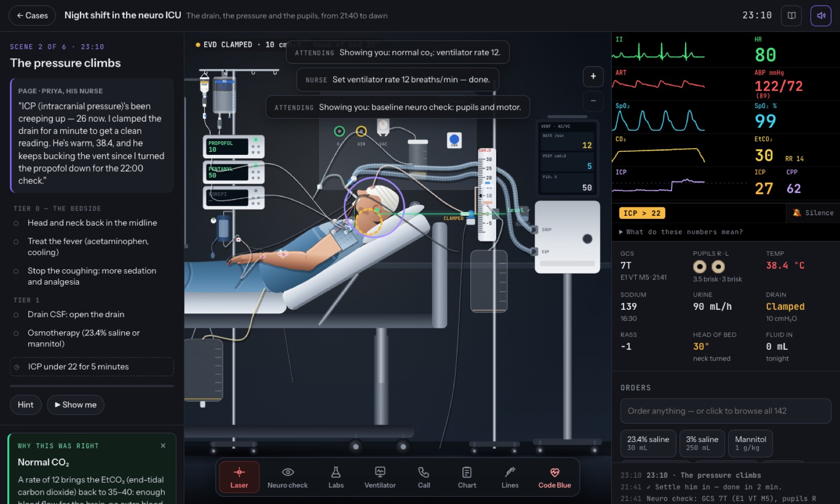The height and width of the screenshot is (504, 840).
Task: Silence the ICP alarm
Action: point(813,213)
